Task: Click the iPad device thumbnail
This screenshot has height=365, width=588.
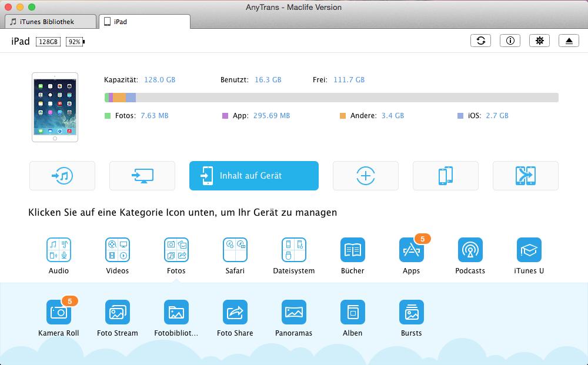Action: tap(55, 107)
